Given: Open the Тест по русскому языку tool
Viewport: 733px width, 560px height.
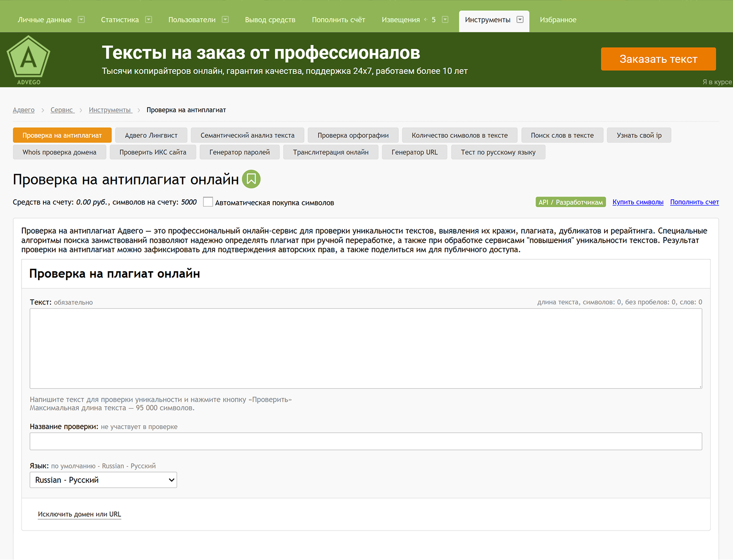Looking at the screenshot, I should (498, 152).
